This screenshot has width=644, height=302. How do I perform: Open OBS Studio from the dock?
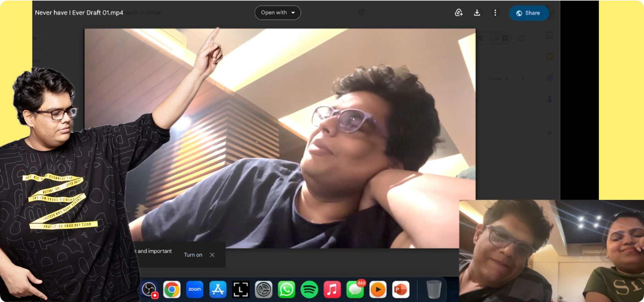pyautogui.click(x=149, y=289)
